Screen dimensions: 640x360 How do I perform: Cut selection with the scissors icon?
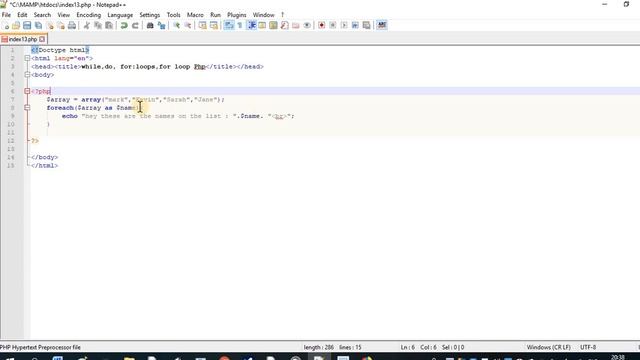pos(87,25)
